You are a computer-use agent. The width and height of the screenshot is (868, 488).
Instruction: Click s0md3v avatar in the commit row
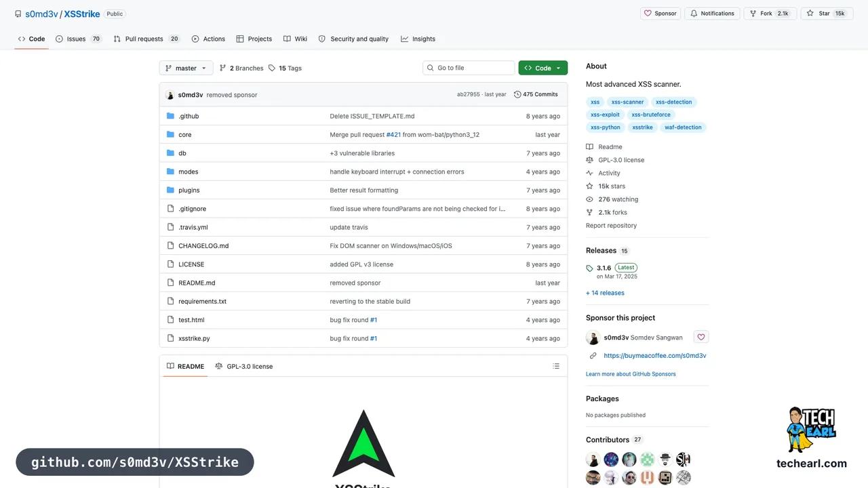pyautogui.click(x=170, y=95)
